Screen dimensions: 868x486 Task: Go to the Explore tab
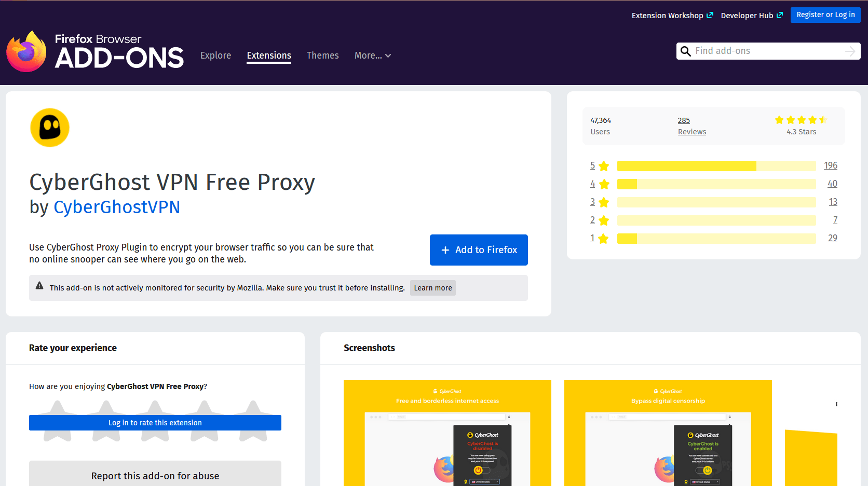pyautogui.click(x=216, y=55)
